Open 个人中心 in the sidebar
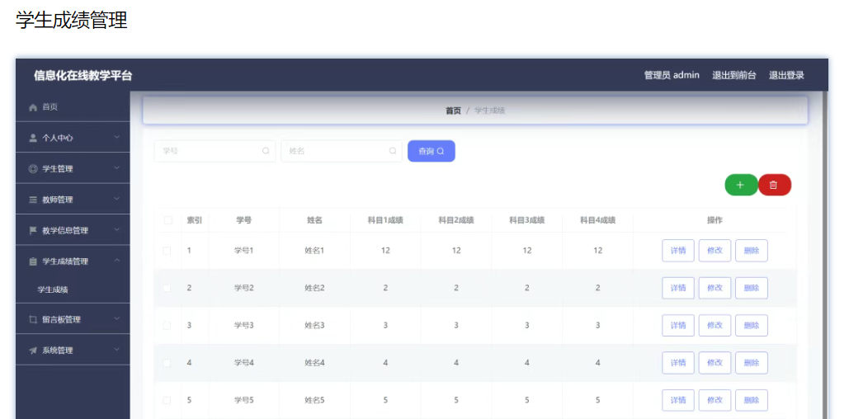This screenshot has height=419, width=868. pos(73,138)
